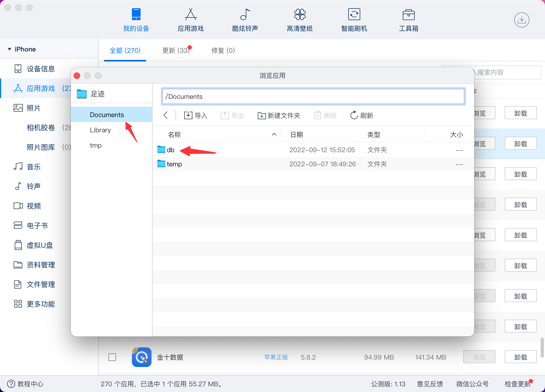545x392 pixels.
Task: Open 虚拟U盘 in the sidebar
Action: 40,245
